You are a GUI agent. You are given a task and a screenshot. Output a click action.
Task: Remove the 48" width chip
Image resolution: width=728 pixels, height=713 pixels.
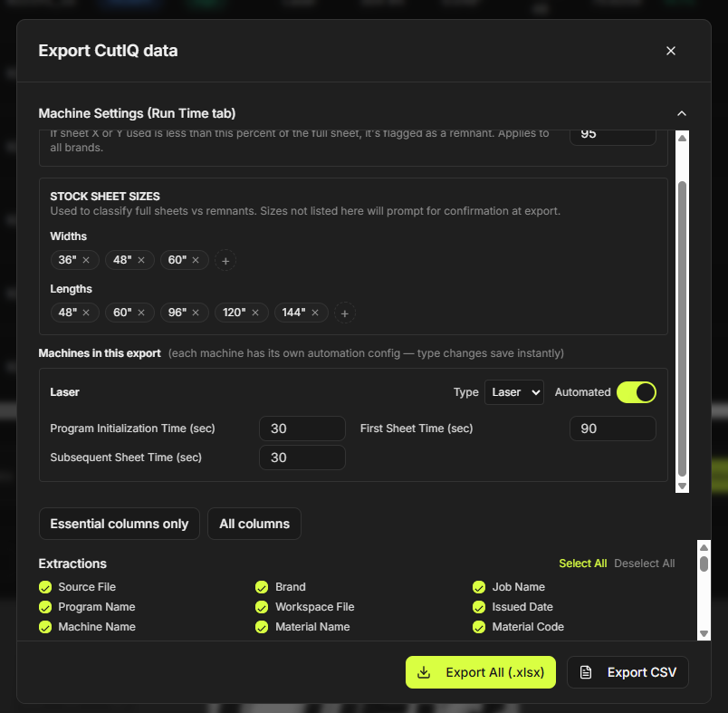tap(141, 260)
